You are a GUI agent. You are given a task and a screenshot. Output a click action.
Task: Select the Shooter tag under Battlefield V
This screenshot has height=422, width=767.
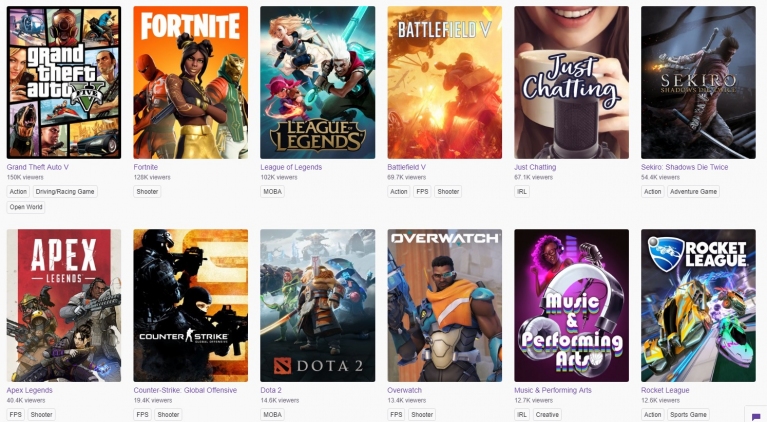(x=448, y=192)
